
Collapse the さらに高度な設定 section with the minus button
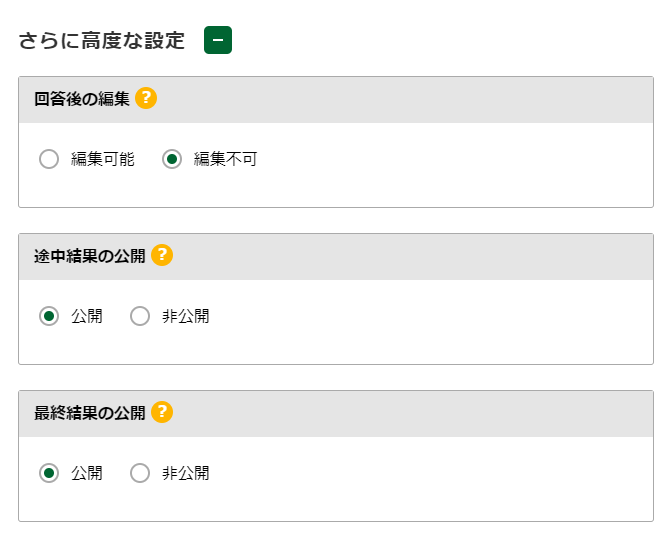[x=218, y=40]
